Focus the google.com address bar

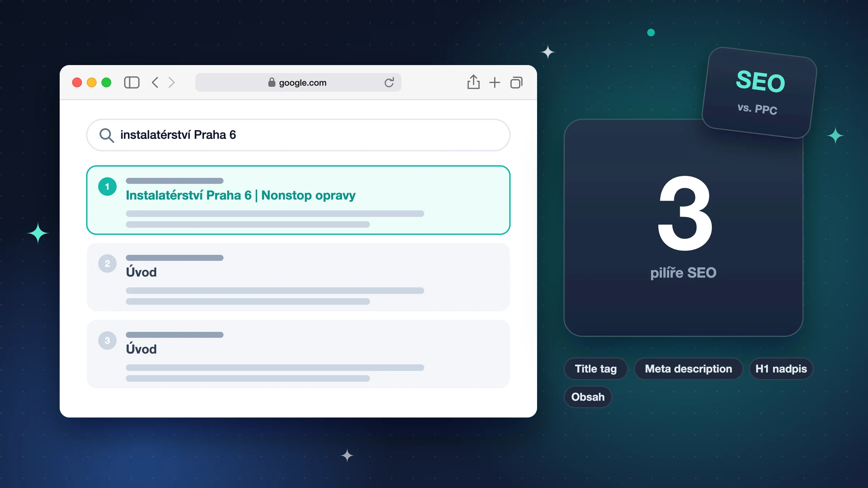click(x=298, y=82)
